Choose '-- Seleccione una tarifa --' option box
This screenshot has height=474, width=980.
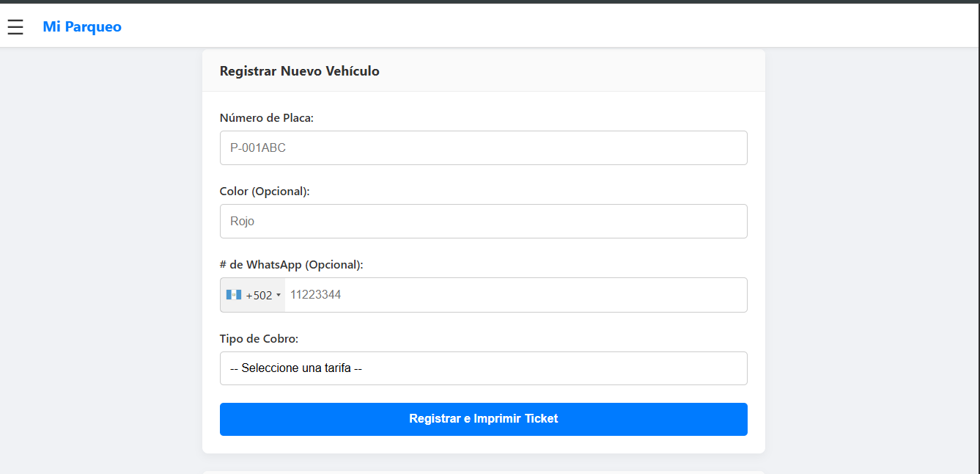coord(483,368)
